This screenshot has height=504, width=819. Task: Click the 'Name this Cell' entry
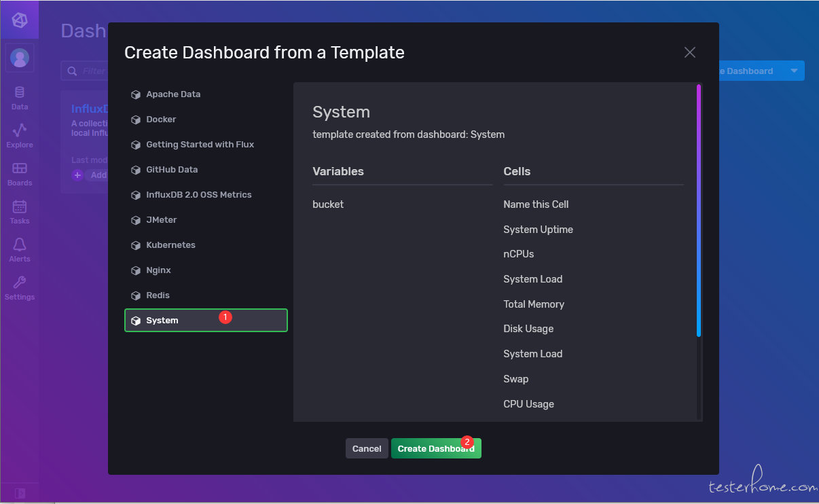coord(536,204)
